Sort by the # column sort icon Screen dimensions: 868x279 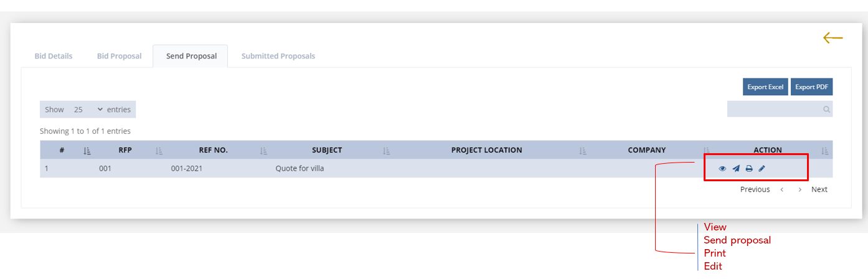87,150
